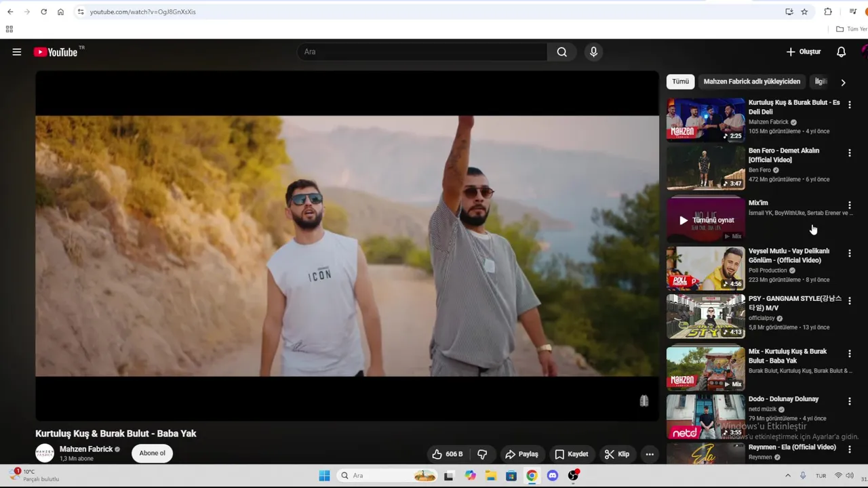Open Ben Fero Demet Akalın thumbnail

[705, 168]
